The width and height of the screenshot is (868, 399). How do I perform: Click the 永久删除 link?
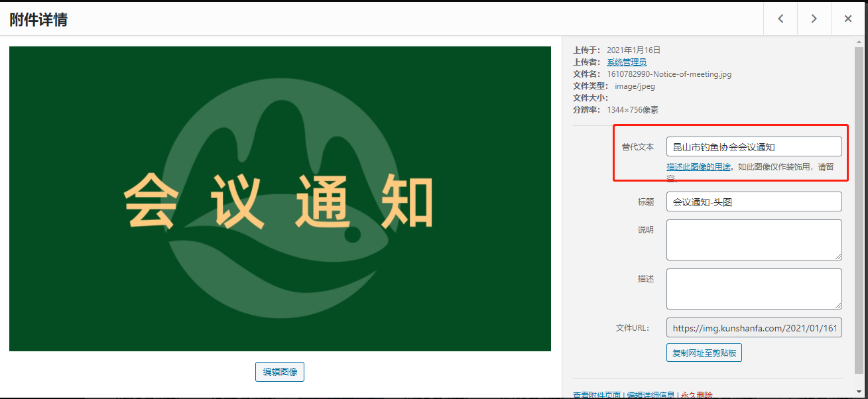(x=696, y=394)
